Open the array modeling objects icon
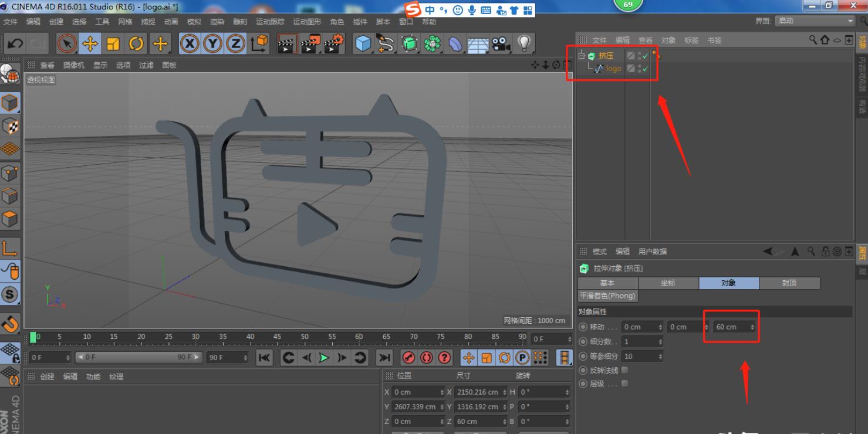Screen dimensions: 868x434 (433, 43)
